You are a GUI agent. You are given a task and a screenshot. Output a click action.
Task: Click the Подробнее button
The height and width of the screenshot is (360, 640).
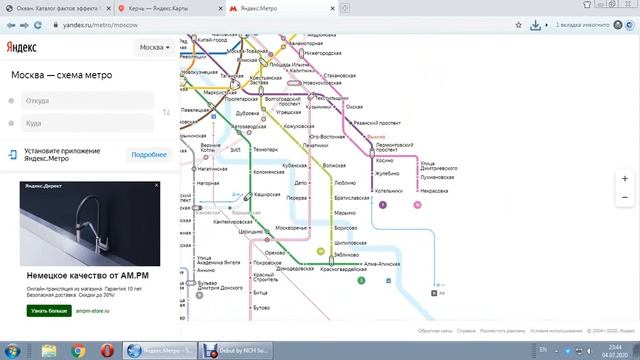[149, 155]
